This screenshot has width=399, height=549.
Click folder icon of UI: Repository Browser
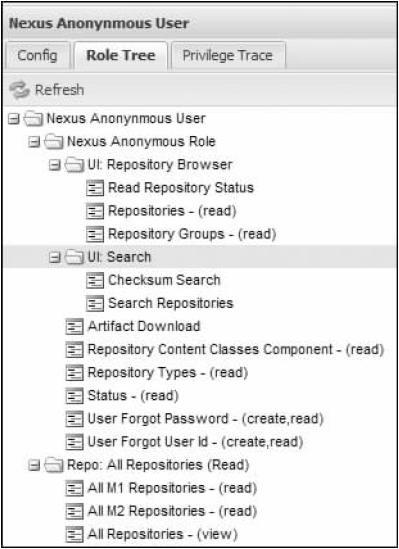(75, 165)
